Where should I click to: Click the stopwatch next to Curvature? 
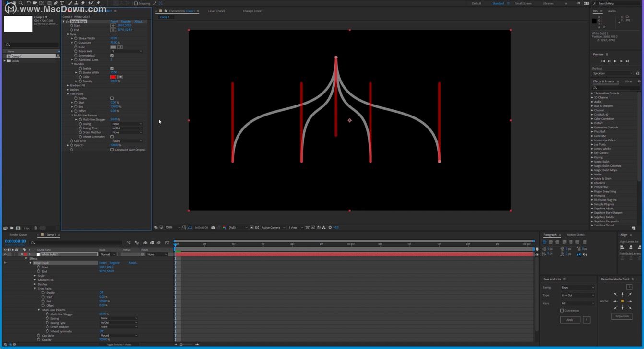(x=76, y=43)
